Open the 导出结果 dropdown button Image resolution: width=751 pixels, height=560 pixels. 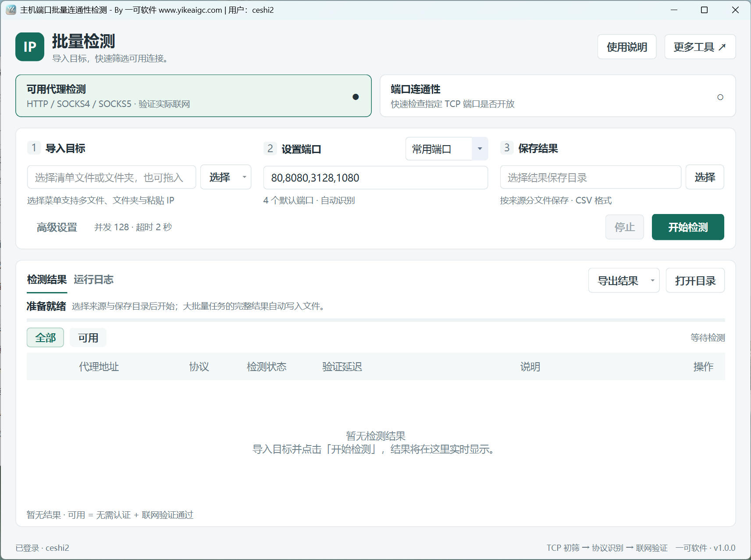(623, 281)
